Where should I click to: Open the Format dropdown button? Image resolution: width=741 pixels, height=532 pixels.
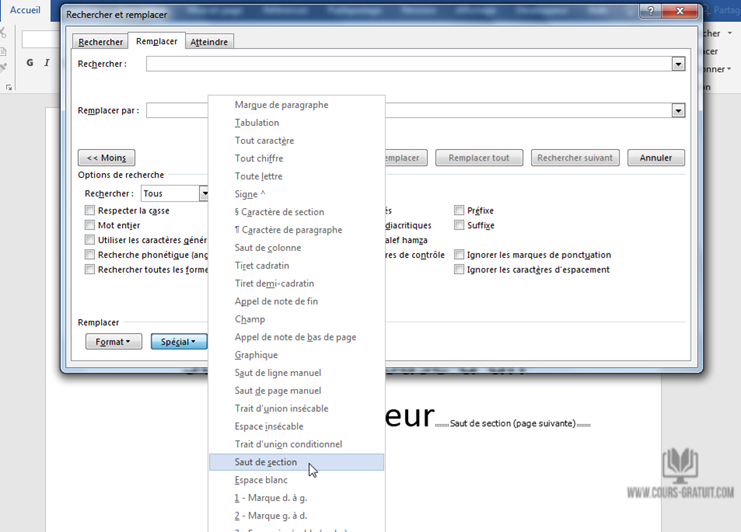114,342
